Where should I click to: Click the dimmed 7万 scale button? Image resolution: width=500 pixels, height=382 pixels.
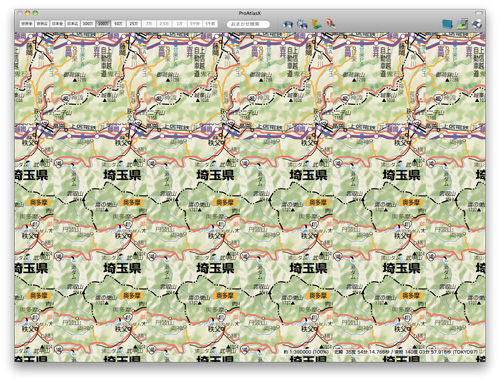point(149,24)
